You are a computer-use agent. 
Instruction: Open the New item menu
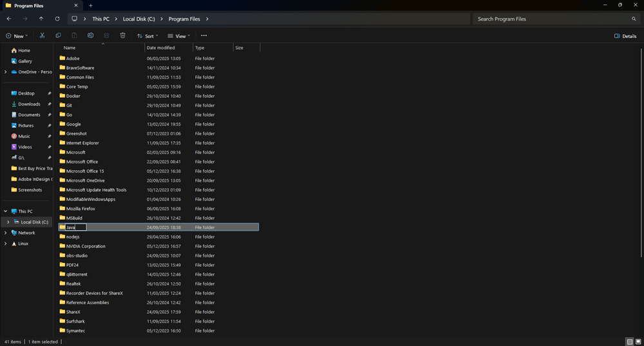click(15, 36)
